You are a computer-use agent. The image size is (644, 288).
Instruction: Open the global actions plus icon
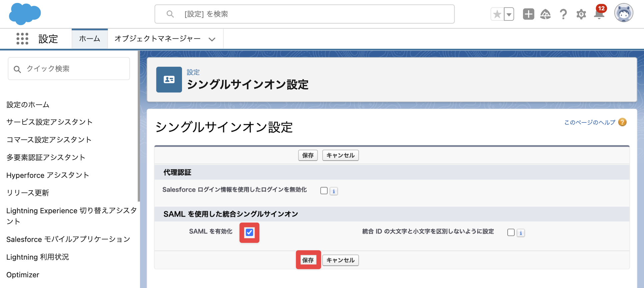point(528,14)
